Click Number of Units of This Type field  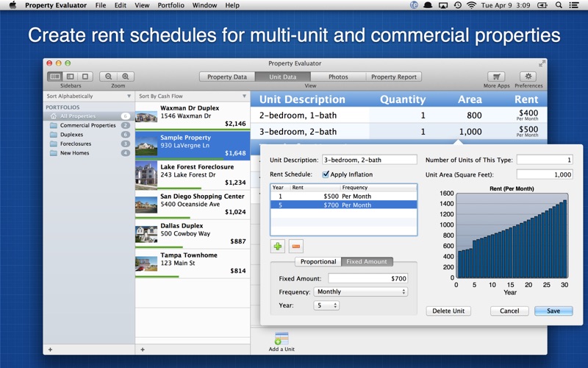pos(545,160)
